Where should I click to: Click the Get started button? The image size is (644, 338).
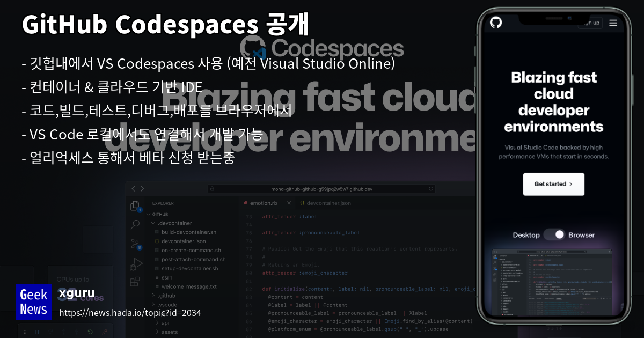pos(554,184)
